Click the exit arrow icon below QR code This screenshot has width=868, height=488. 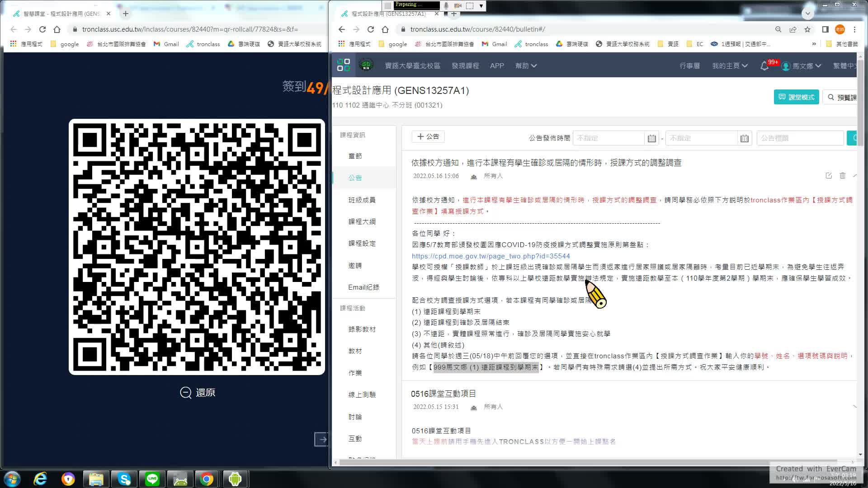click(321, 439)
